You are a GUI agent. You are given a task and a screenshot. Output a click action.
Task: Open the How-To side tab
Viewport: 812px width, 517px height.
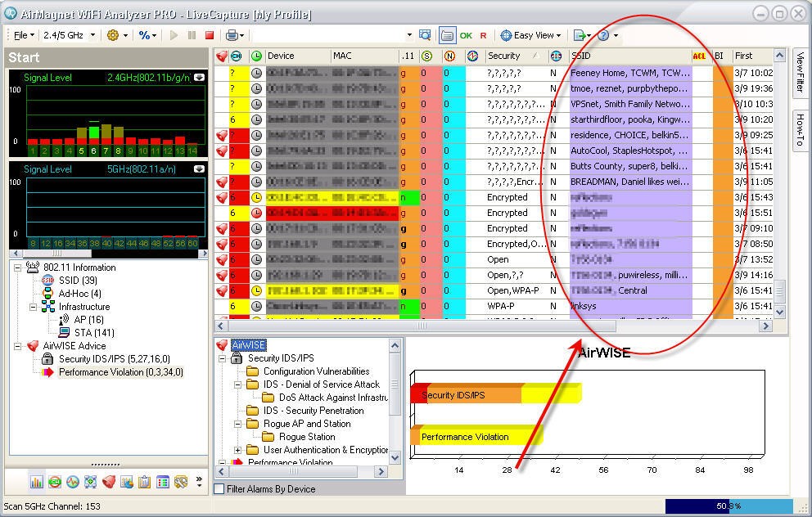(x=800, y=130)
